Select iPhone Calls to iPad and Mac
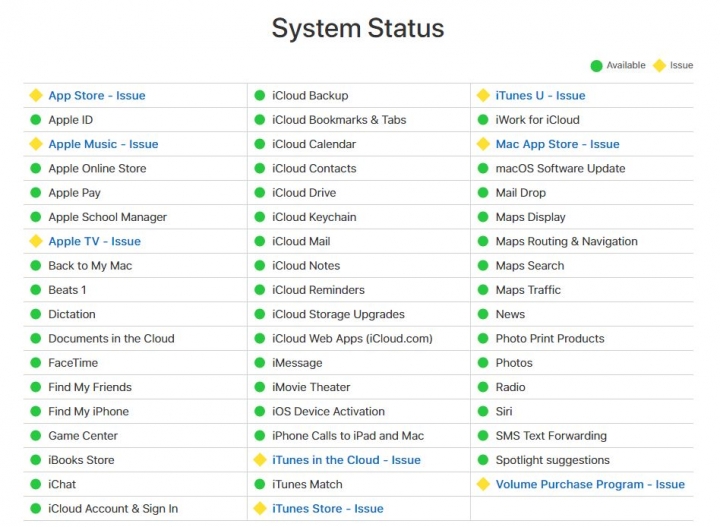This screenshot has width=720, height=527. (x=348, y=436)
